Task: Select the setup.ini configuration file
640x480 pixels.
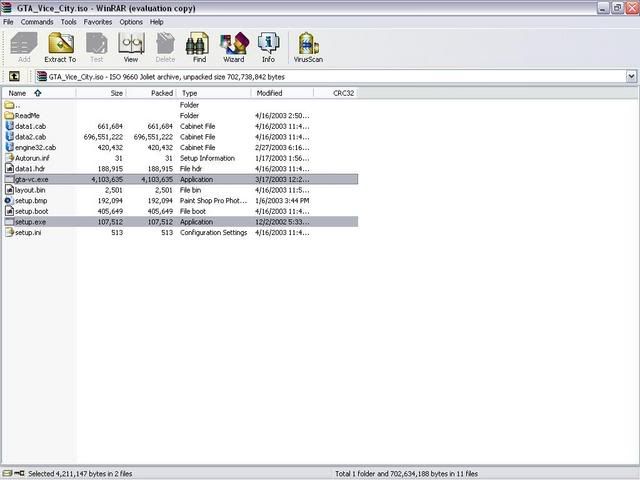Action: [28, 232]
